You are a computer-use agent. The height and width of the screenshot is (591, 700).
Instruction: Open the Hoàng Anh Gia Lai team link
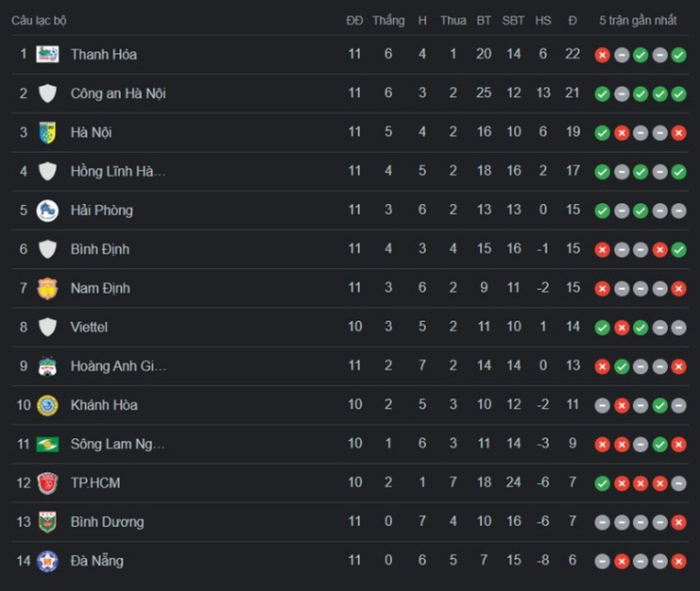[118, 366]
